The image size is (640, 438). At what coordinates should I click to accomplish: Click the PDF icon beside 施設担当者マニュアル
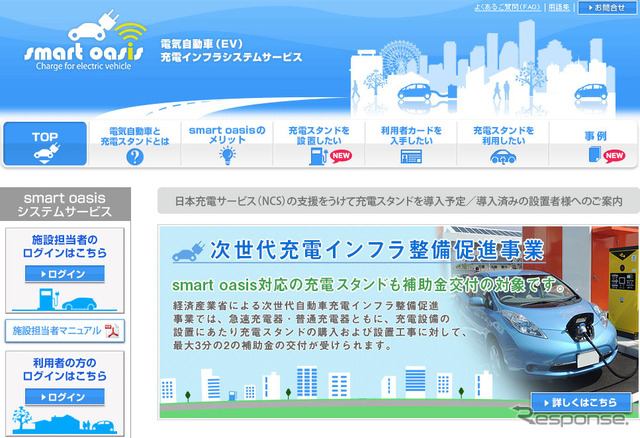112,331
